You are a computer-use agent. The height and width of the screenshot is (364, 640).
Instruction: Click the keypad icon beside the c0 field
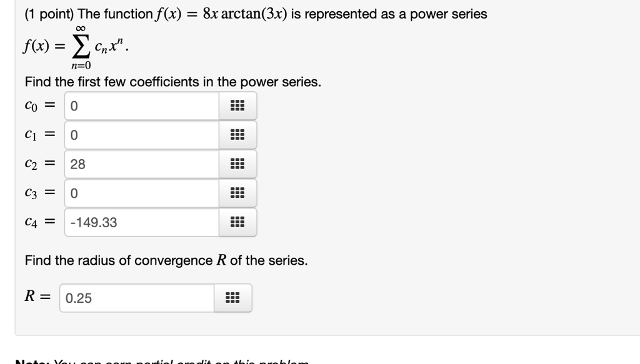(x=237, y=106)
